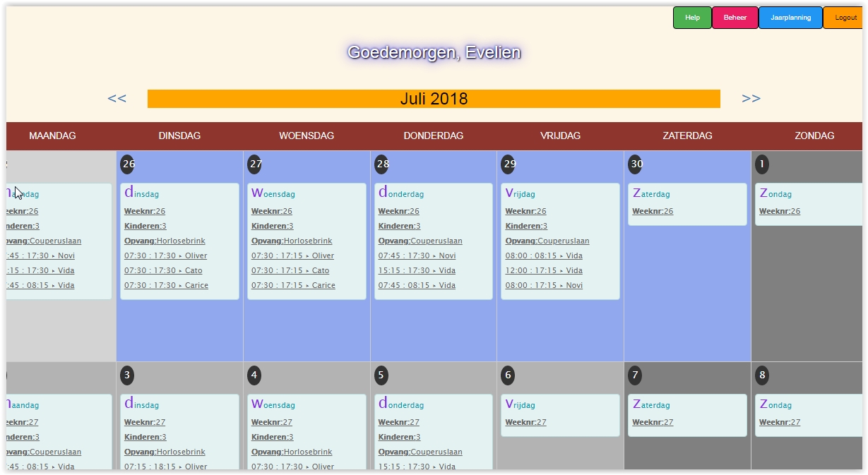Screen dimensions: 868x475
Task: Go to previous month with << arrow
Action: tap(117, 99)
